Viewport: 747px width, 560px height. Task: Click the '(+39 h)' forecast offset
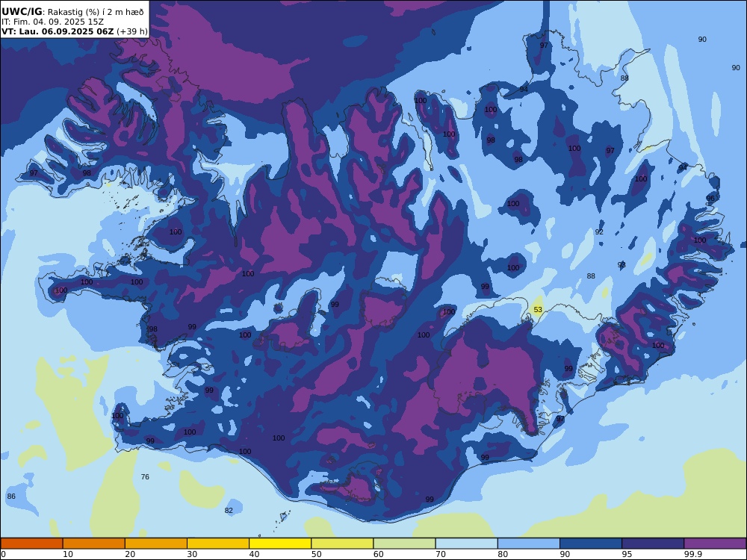pos(132,31)
